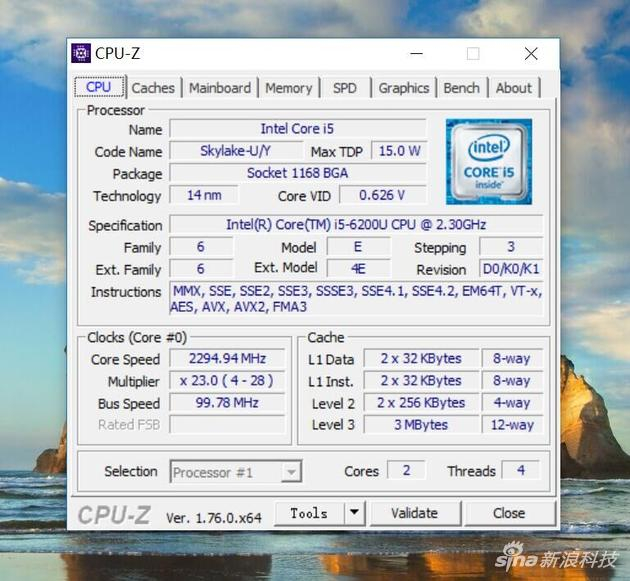Click the L1 Data 8-way value
The height and width of the screenshot is (581, 630).
click(512, 358)
